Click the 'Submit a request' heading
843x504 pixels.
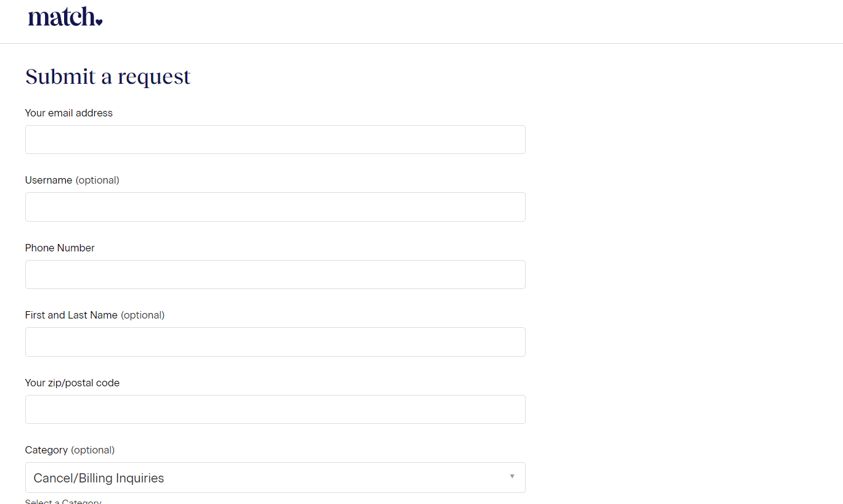tap(108, 76)
